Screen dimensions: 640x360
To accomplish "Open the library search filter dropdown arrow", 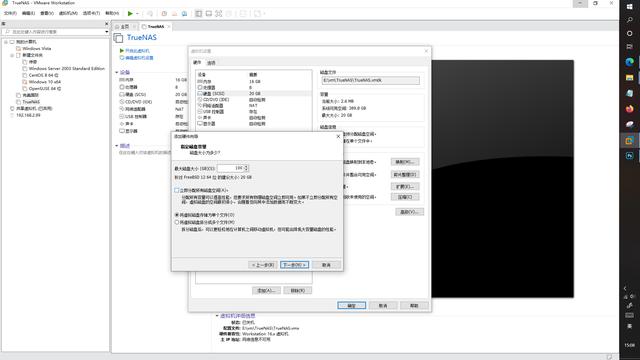I will tap(107, 32).
